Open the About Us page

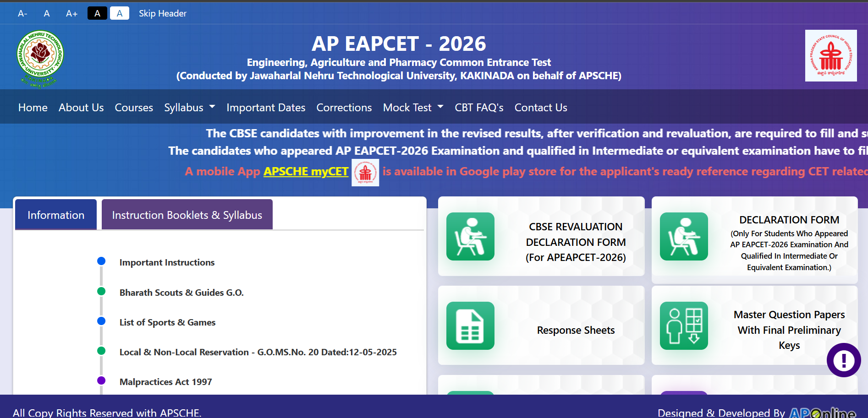81,108
